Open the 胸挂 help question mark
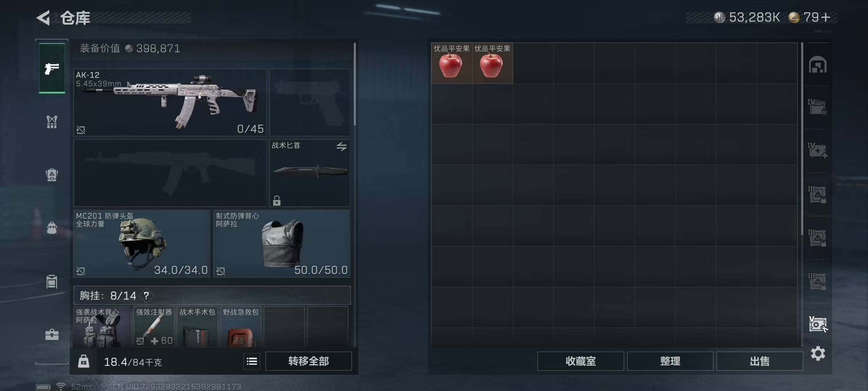 tap(146, 296)
